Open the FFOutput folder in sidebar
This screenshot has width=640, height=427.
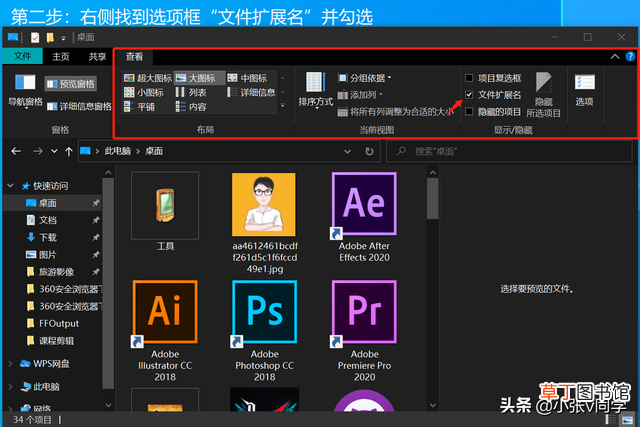(59, 324)
